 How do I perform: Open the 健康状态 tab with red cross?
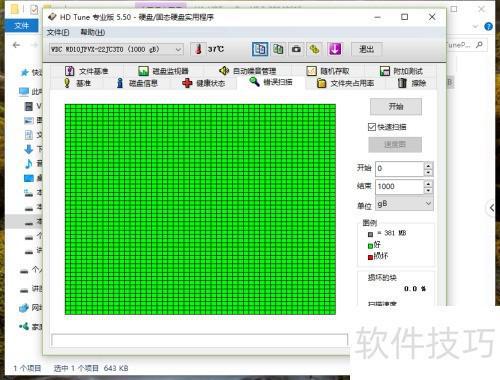[x=204, y=83]
